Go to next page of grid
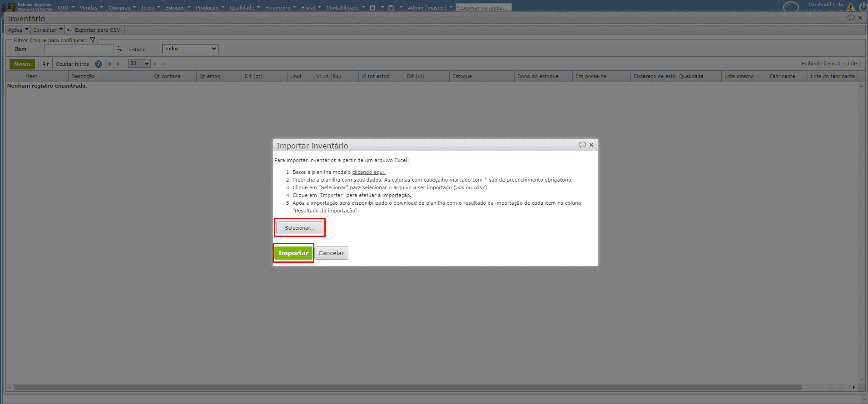Image resolution: width=868 pixels, height=404 pixels. click(x=155, y=64)
